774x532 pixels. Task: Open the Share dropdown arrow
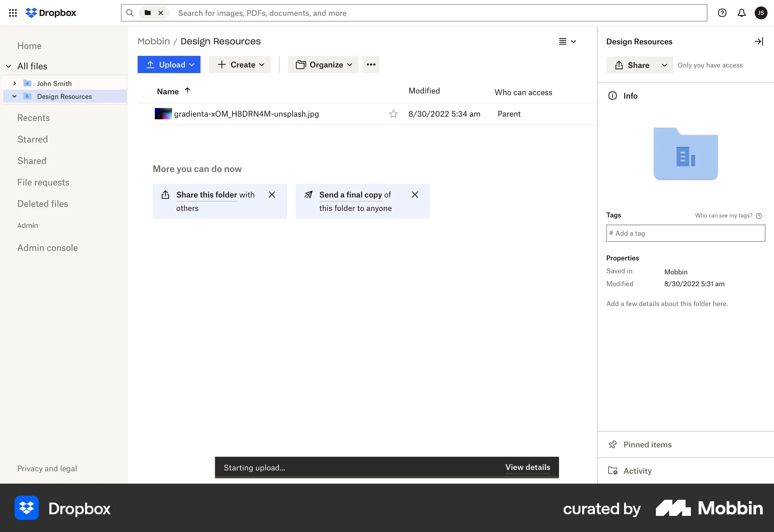pyautogui.click(x=665, y=65)
